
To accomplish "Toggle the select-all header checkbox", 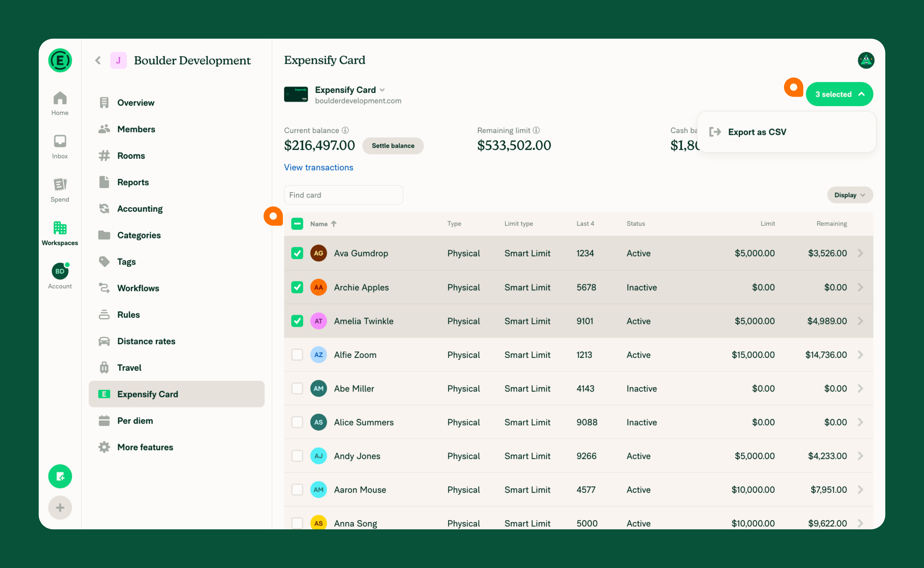I will 297,224.
